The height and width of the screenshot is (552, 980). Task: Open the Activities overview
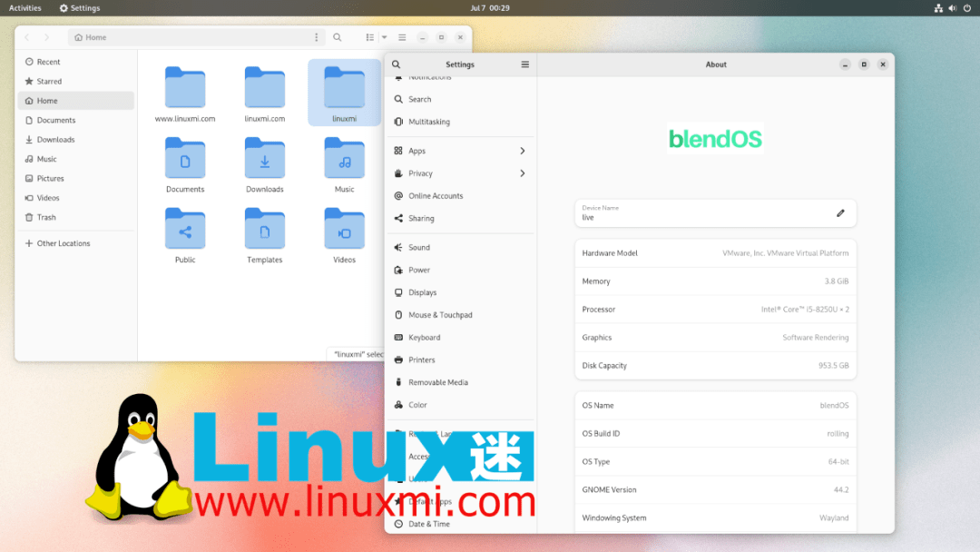tap(24, 7)
